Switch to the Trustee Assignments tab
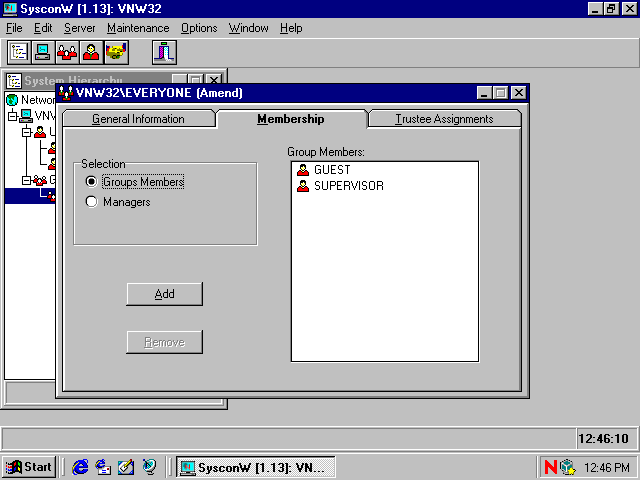This screenshot has width=640, height=480. pyautogui.click(x=444, y=119)
